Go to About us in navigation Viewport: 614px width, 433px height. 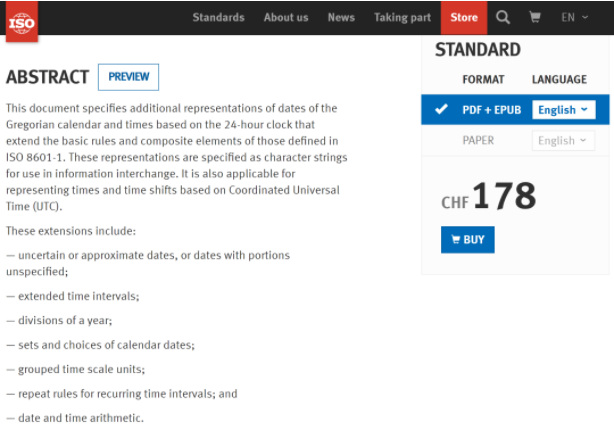click(x=285, y=17)
